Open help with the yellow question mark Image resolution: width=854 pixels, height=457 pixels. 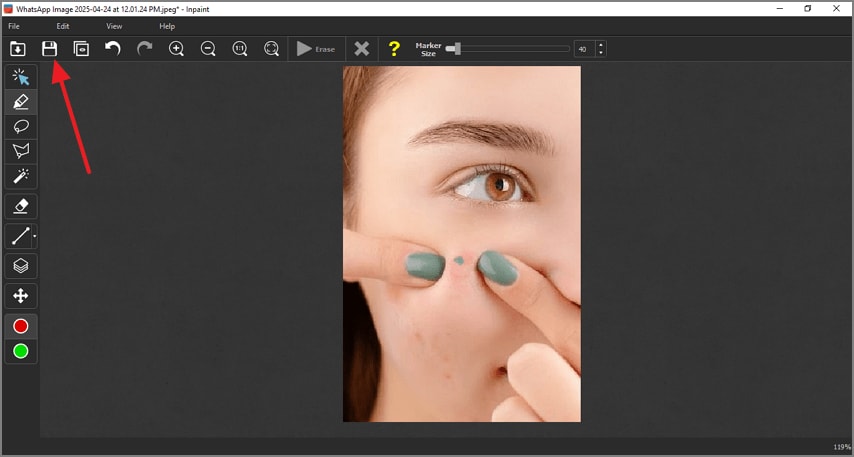[x=394, y=49]
